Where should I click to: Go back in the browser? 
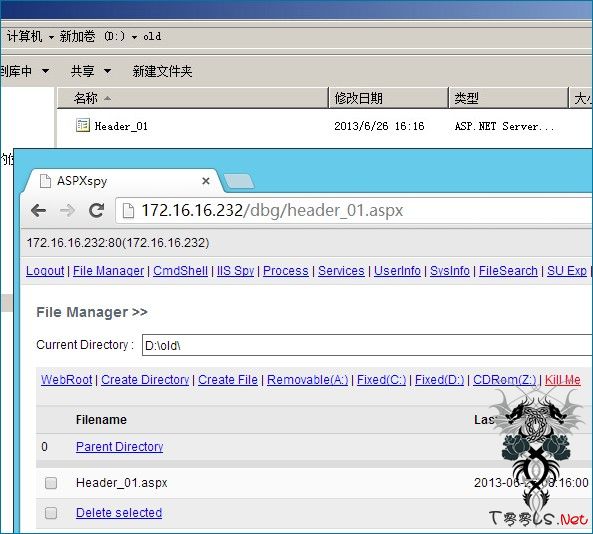pyautogui.click(x=39, y=210)
